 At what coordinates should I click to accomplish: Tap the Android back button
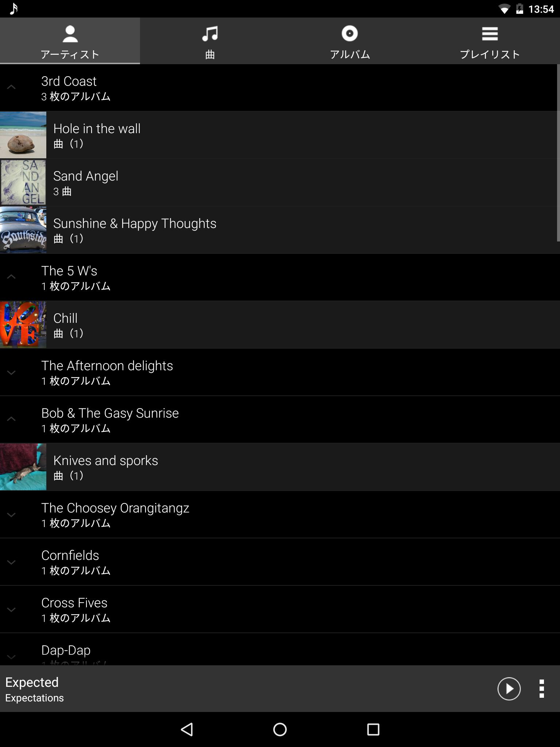[187, 729]
